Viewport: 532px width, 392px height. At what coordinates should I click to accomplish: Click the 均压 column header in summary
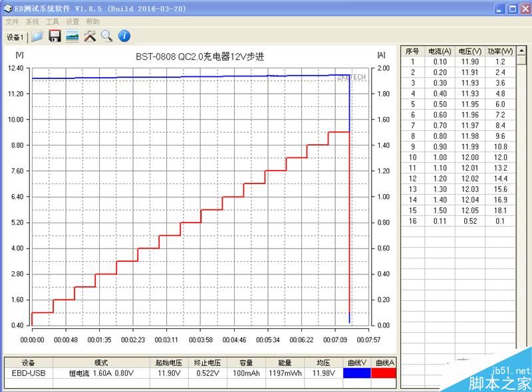(323, 363)
